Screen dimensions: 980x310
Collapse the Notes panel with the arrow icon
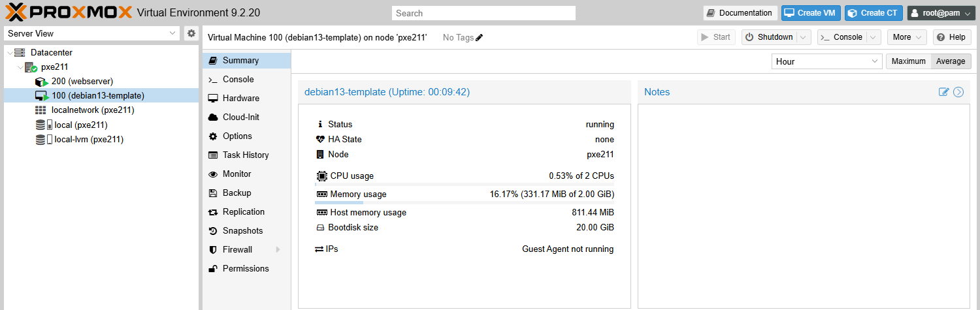[x=958, y=92]
